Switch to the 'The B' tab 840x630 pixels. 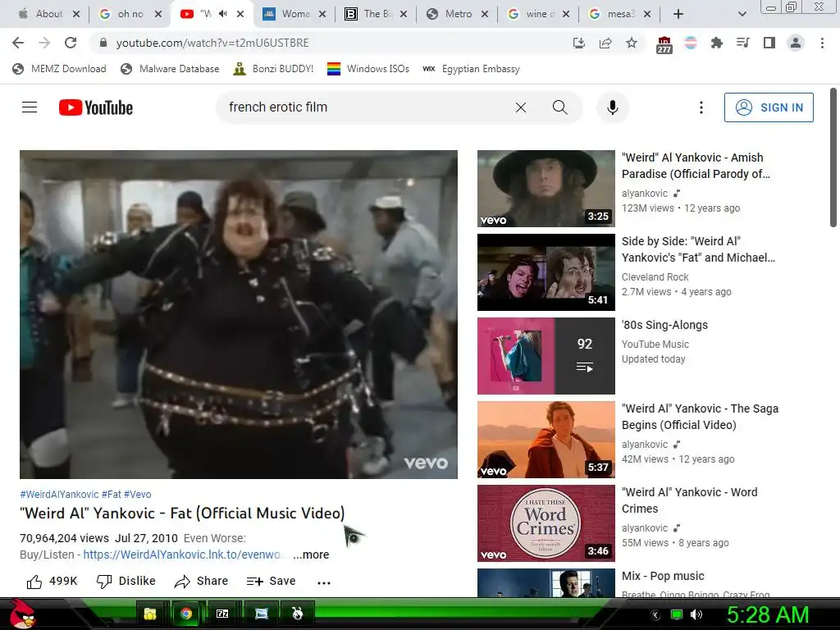tap(377, 14)
